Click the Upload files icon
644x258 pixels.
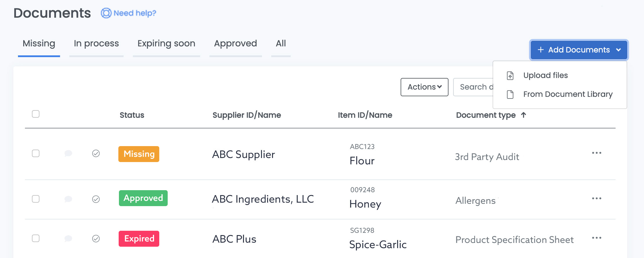pos(510,75)
